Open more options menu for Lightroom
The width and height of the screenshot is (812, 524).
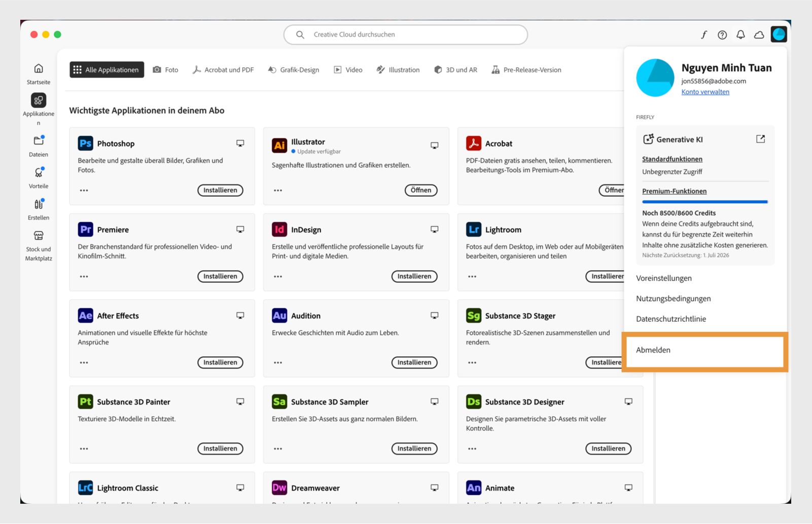[472, 277]
